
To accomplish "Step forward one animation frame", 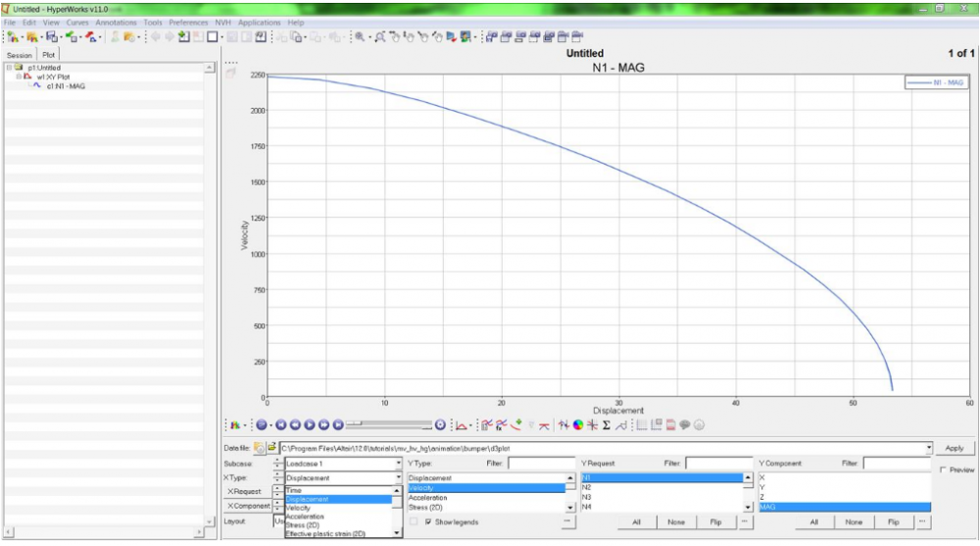I will tap(323, 425).
